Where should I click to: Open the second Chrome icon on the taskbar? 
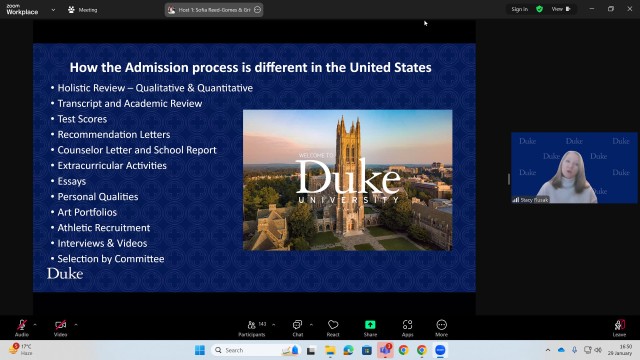click(422, 350)
